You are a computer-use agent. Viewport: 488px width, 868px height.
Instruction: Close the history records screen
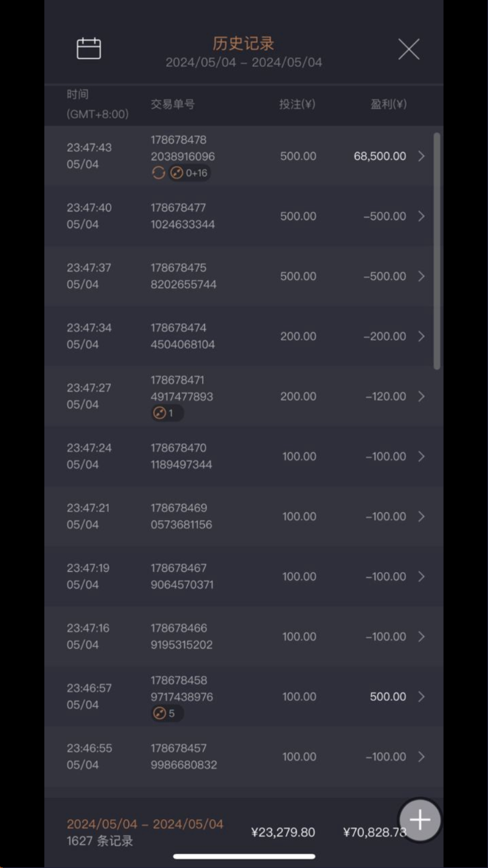408,49
